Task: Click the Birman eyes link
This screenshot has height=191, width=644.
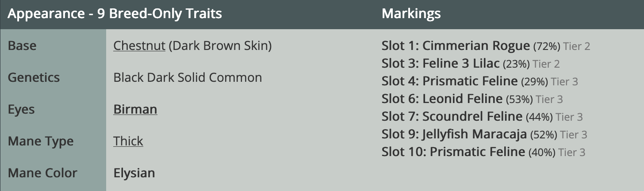Action: pyautogui.click(x=135, y=109)
